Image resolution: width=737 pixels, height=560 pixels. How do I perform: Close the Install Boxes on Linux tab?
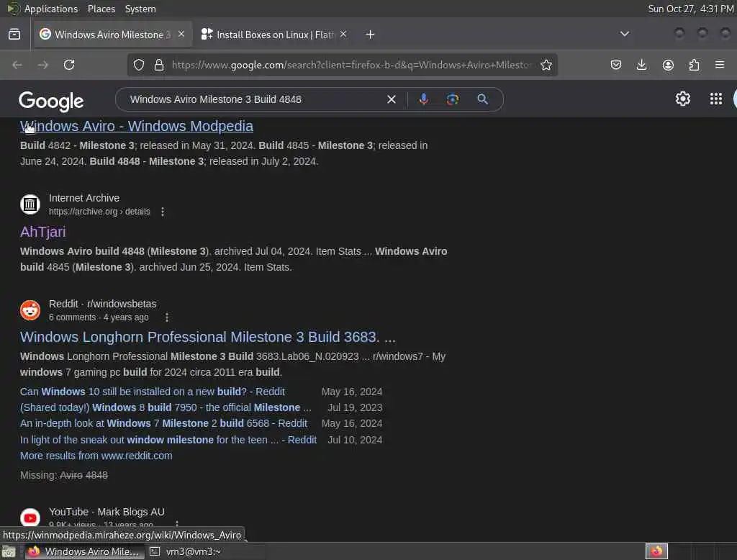click(343, 34)
